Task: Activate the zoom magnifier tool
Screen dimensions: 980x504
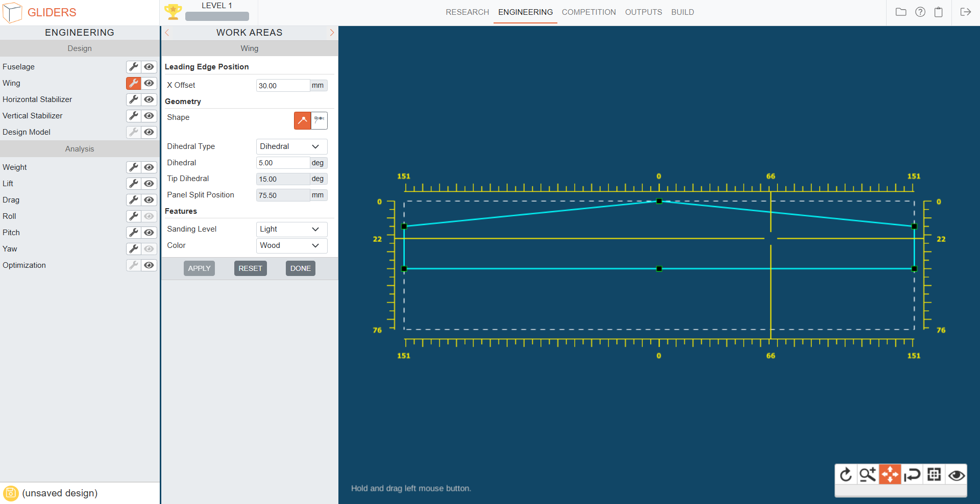Action: click(x=867, y=474)
